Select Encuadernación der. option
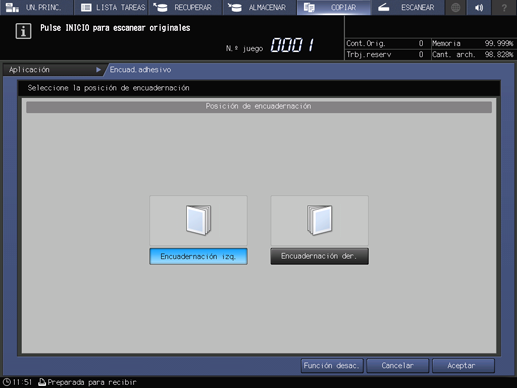517x388 pixels. point(319,256)
